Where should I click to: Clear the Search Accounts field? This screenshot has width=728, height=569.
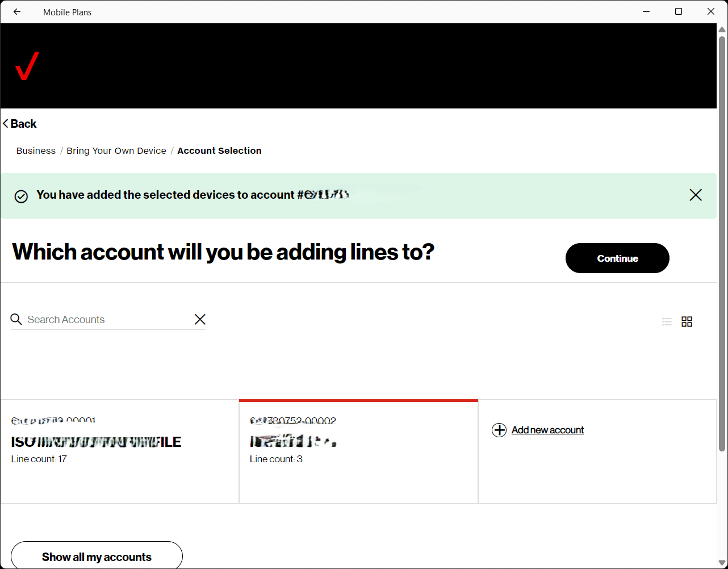(x=200, y=319)
